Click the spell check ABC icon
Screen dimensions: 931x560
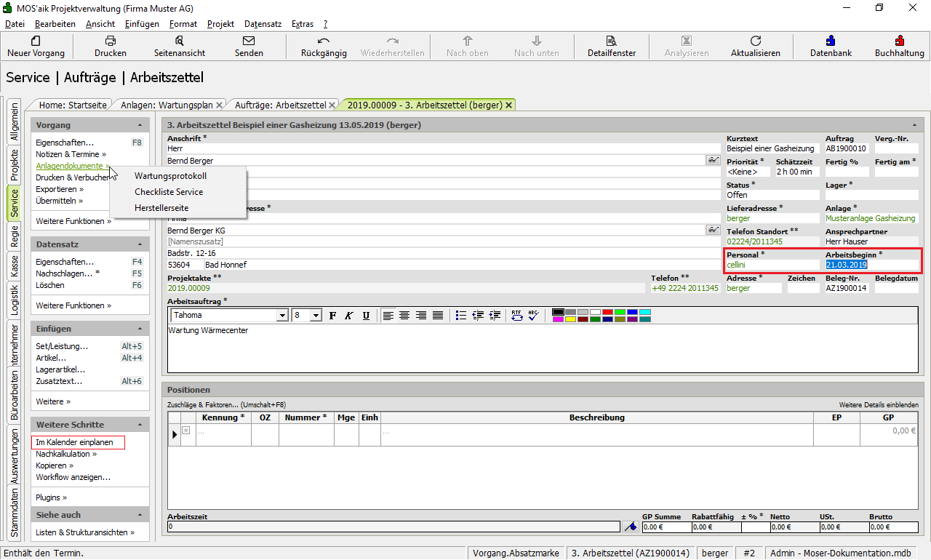pyautogui.click(x=535, y=315)
